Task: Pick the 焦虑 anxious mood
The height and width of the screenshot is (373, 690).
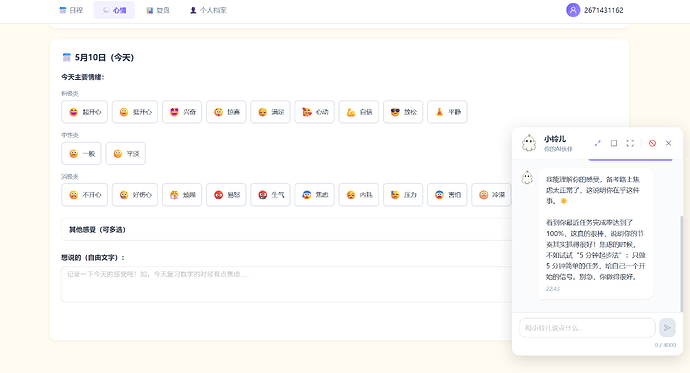Action: 315,195
